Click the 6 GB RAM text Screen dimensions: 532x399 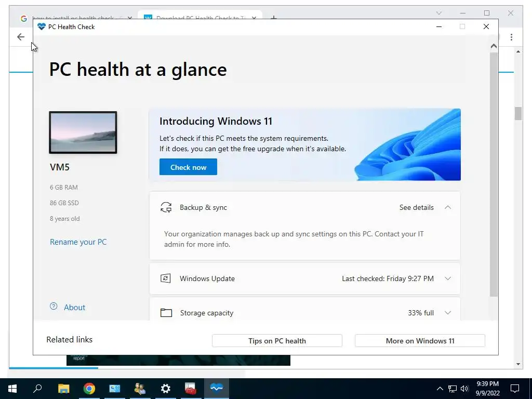64,187
